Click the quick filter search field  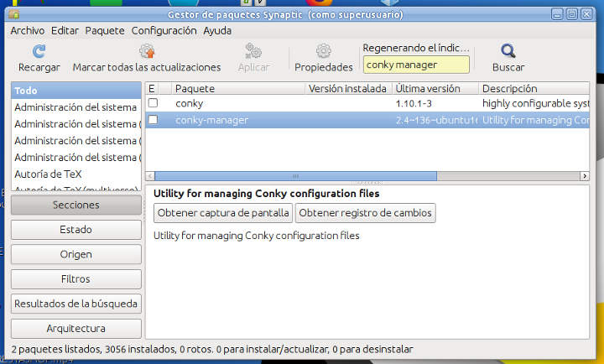[416, 65]
